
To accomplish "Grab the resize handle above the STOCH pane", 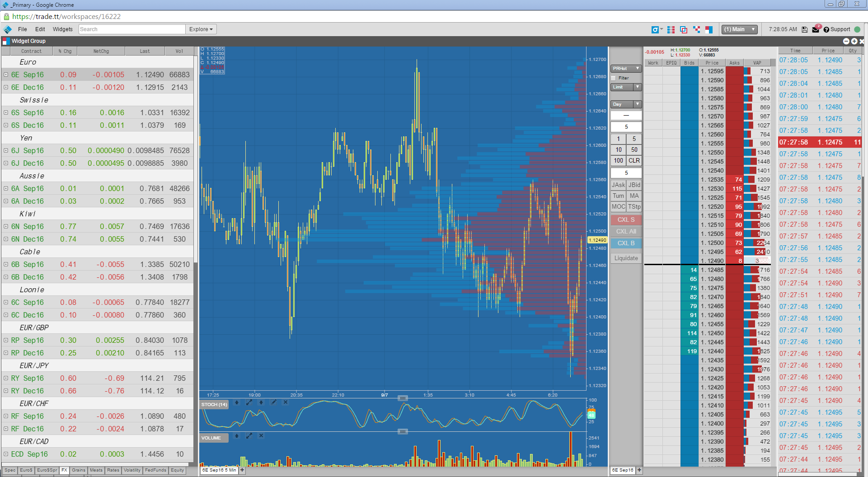I will click(x=403, y=398).
